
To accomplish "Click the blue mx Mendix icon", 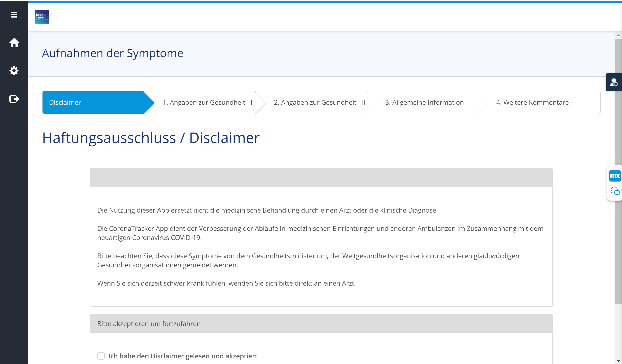I will pos(615,176).
